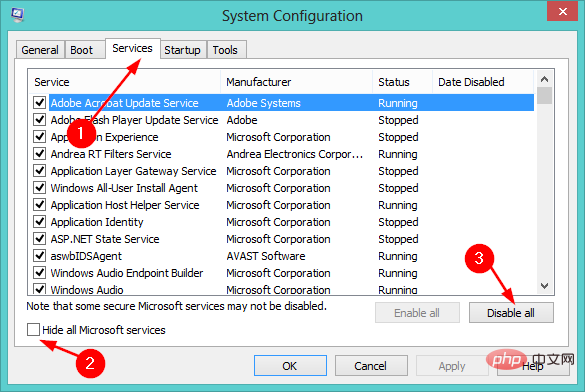Screen dimensions: 585x392
Task: Toggle the Application Experience service checkbox
Action: click(40, 137)
